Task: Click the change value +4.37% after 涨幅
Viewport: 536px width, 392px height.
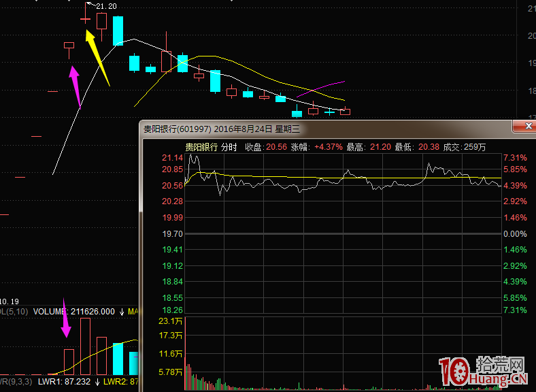Action: pyautogui.click(x=329, y=147)
